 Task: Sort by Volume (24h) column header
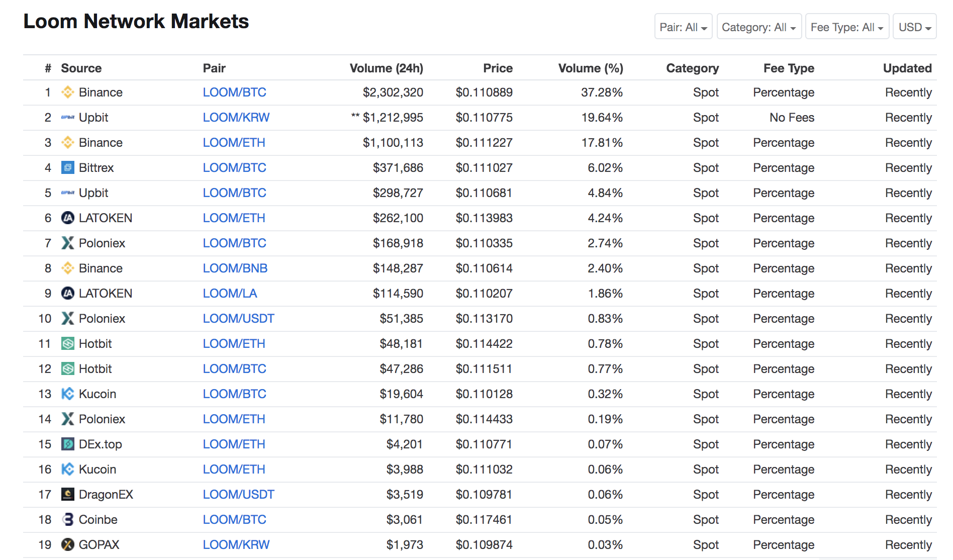pyautogui.click(x=386, y=68)
